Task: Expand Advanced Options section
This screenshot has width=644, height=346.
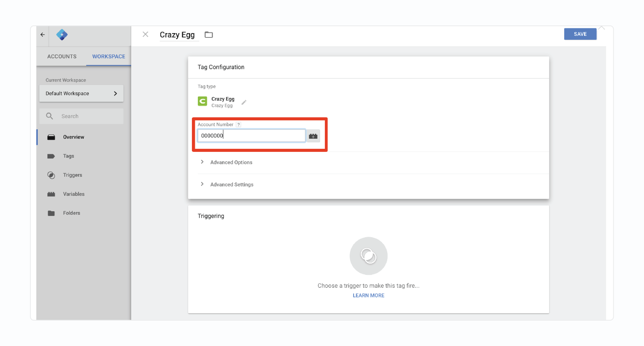Action: 231,162
